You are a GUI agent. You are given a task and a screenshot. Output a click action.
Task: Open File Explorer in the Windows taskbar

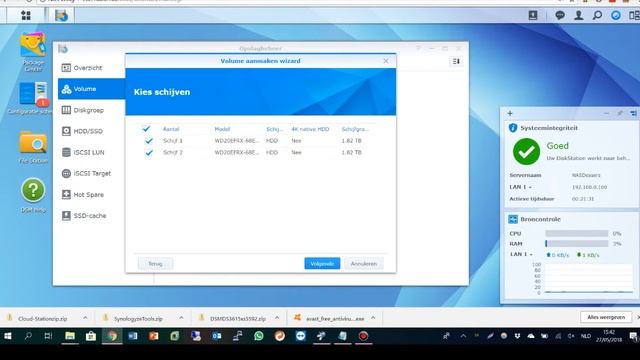(x=70, y=336)
